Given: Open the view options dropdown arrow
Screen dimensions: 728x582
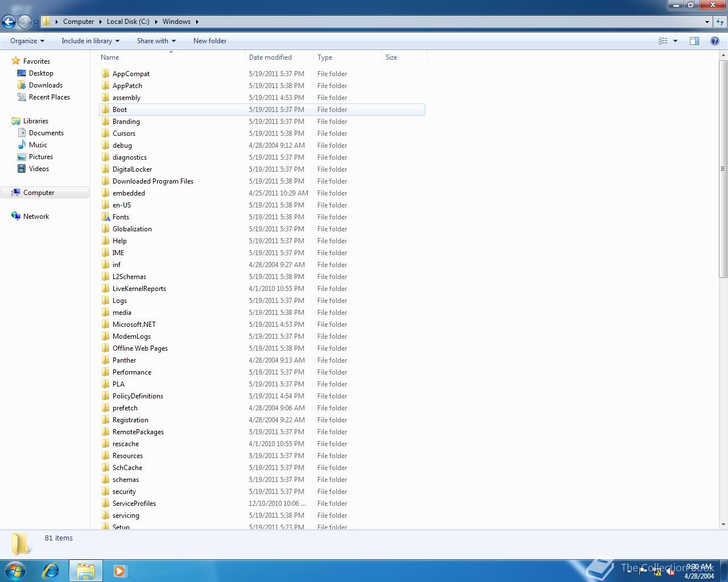Looking at the screenshot, I should (x=675, y=41).
